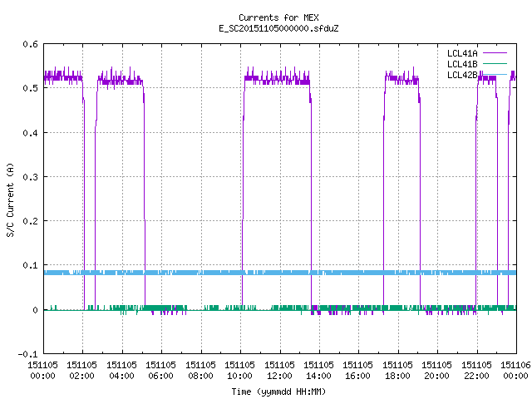Click the x-axis tick '151106 00:00'
The width and height of the screenshot is (532, 399).
[x=515, y=370]
